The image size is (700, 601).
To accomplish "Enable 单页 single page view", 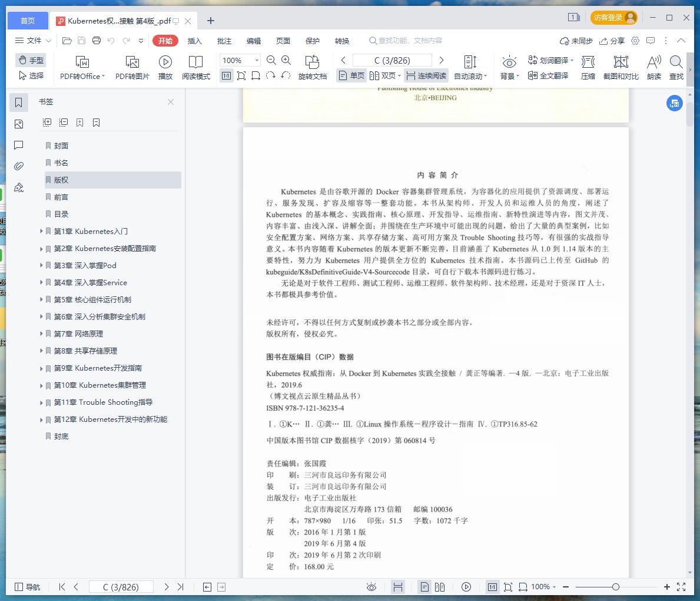I will 352,76.
